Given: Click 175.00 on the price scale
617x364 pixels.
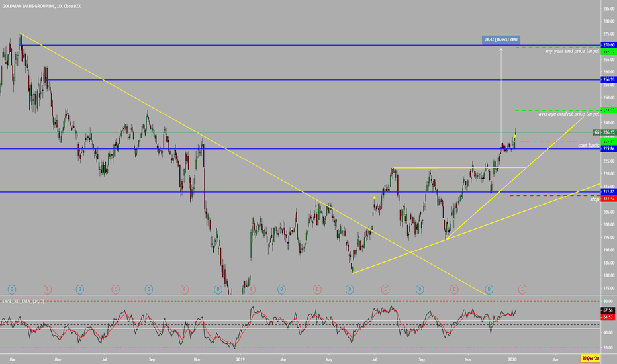Looking at the screenshot, I should pyautogui.click(x=608, y=289).
